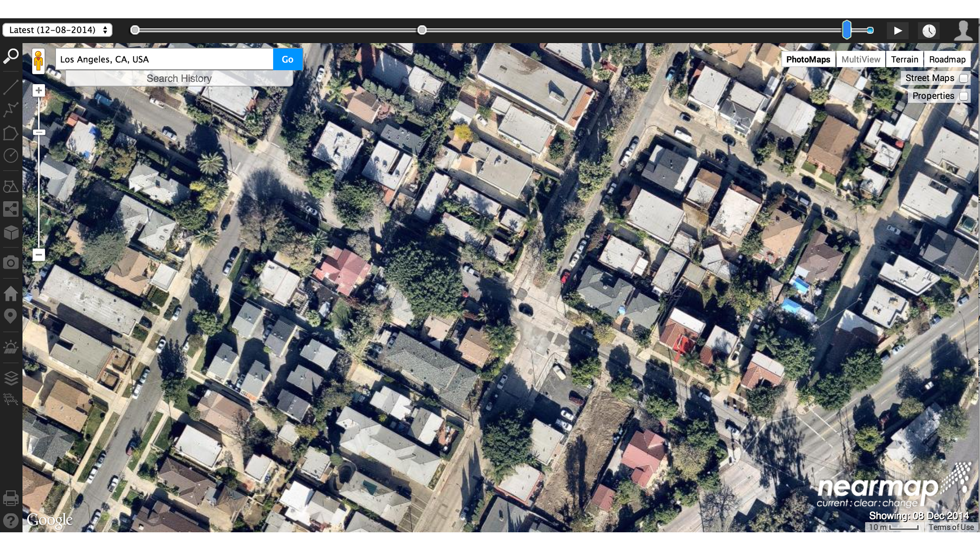Select the polygon area tool

(11, 133)
